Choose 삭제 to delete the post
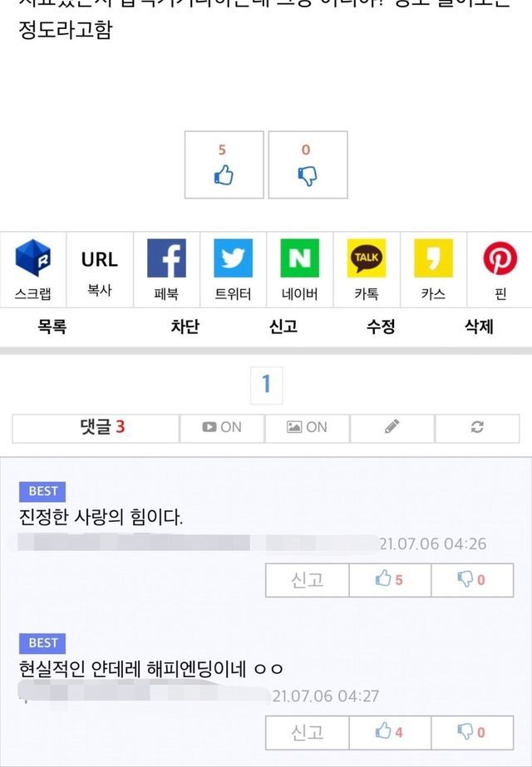The width and height of the screenshot is (532, 767). 479,327
